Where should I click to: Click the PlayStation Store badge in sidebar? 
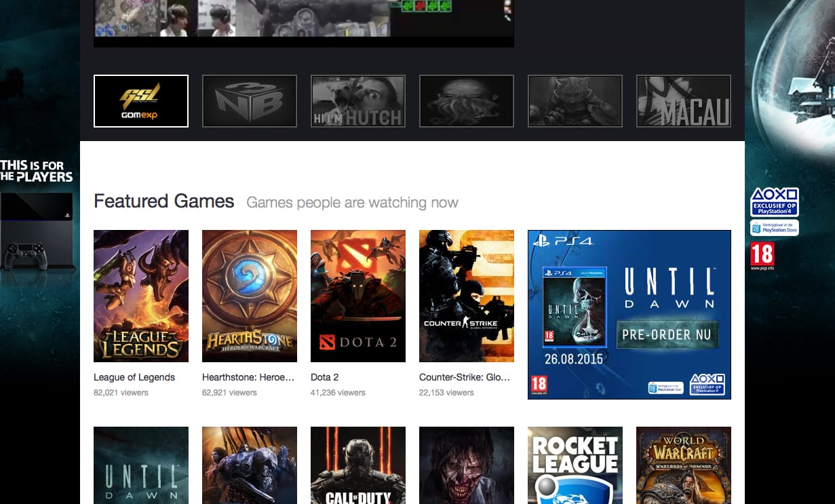click(x=773, y=227)
